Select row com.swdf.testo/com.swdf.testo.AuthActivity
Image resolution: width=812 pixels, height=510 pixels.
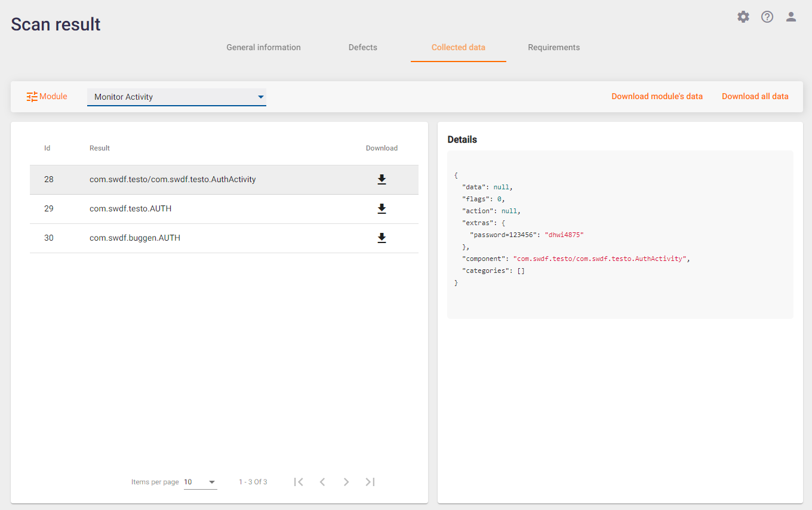[x=224, y=179]
